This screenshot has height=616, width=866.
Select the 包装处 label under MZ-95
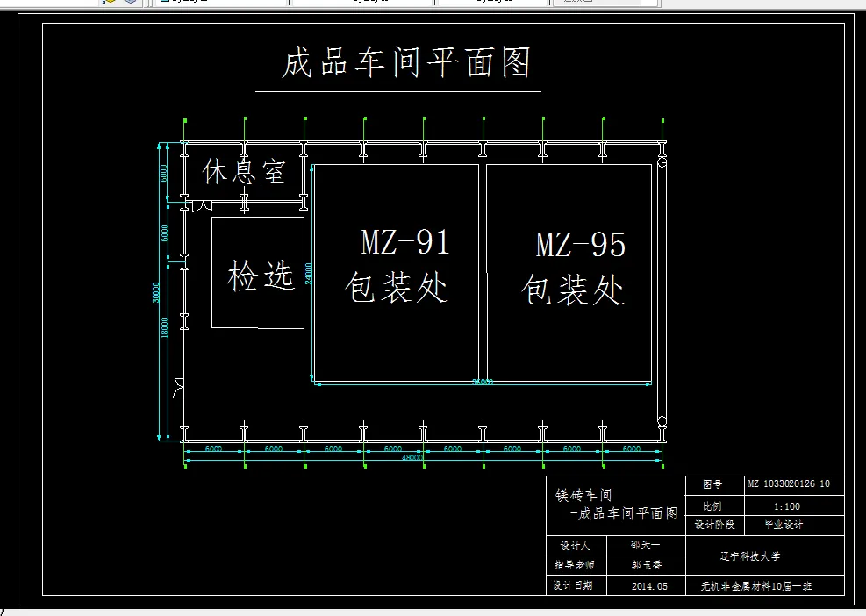[x=573, y=290]
